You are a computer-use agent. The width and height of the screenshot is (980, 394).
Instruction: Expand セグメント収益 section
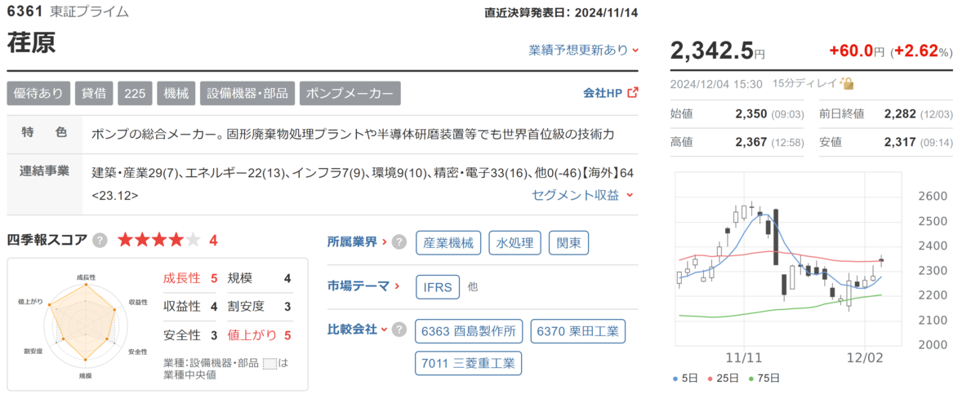[583, 195]
